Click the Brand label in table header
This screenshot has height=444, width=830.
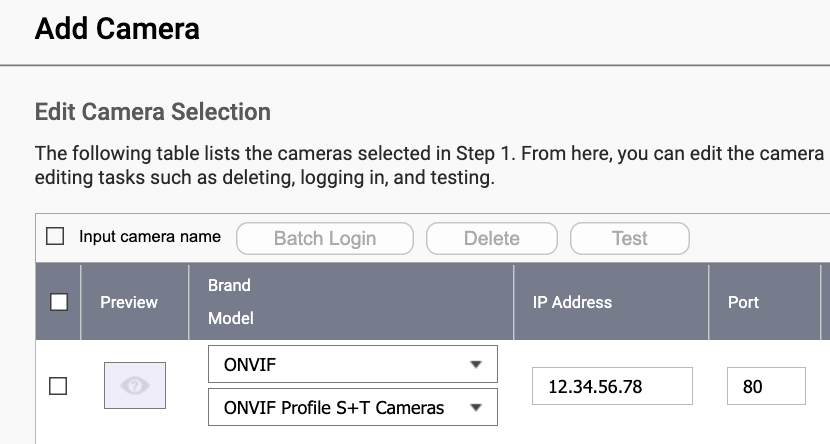[229, 285]
